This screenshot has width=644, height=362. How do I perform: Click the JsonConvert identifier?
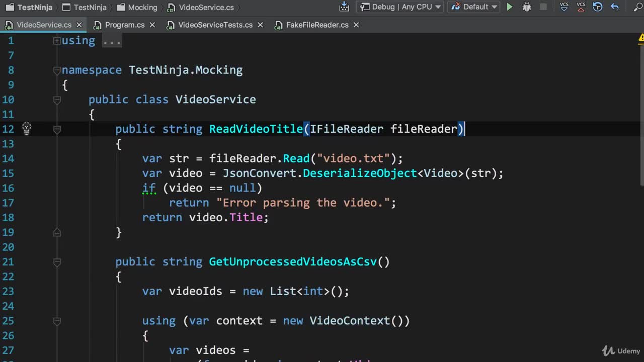260,173
